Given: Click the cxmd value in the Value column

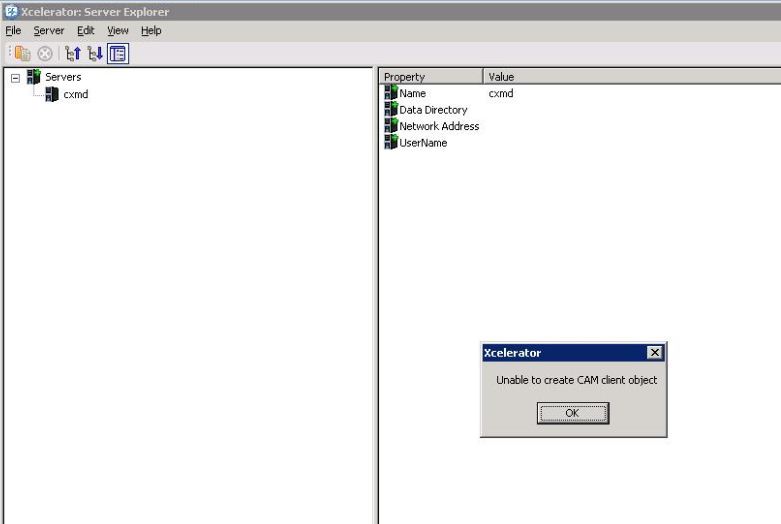Looking at the screenshot, I should click(x=501, y=93).
